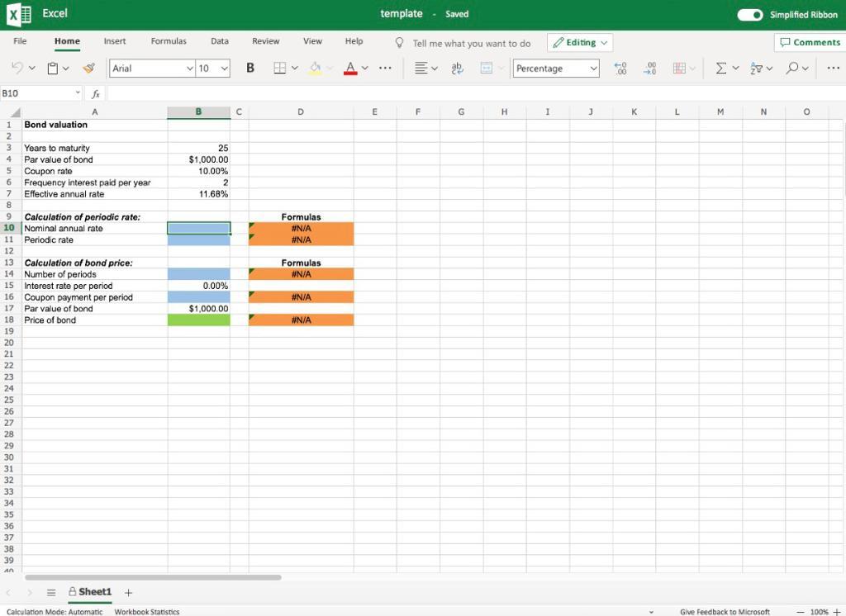Toggle Bold formatting

coord(250,68)
